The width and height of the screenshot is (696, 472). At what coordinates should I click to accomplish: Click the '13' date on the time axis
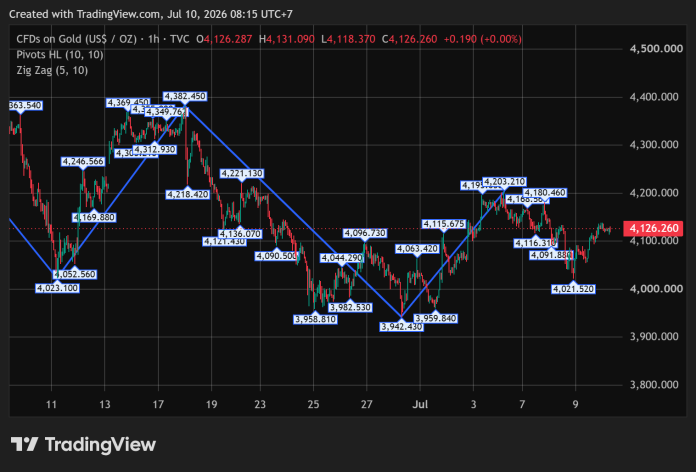pos(104,405)
